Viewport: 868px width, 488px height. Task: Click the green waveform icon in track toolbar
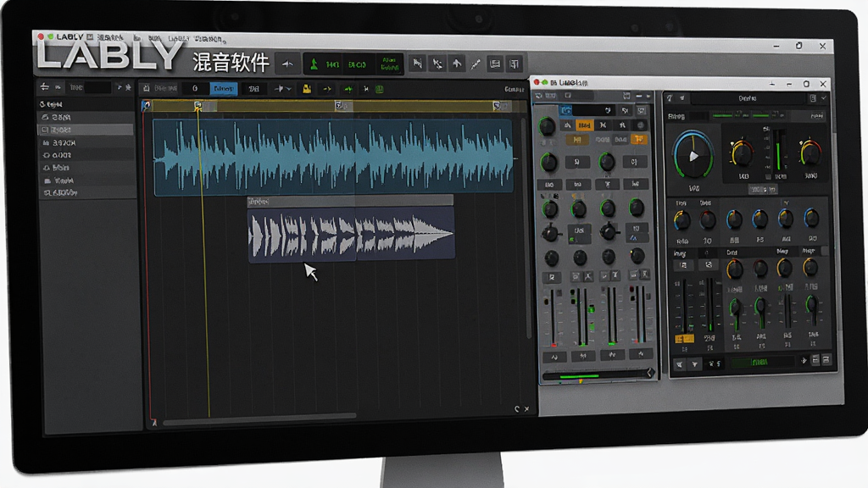348,88
